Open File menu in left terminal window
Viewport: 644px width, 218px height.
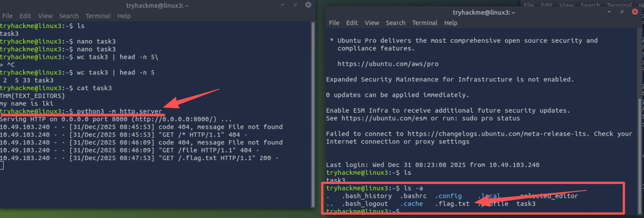click(8, 16)
